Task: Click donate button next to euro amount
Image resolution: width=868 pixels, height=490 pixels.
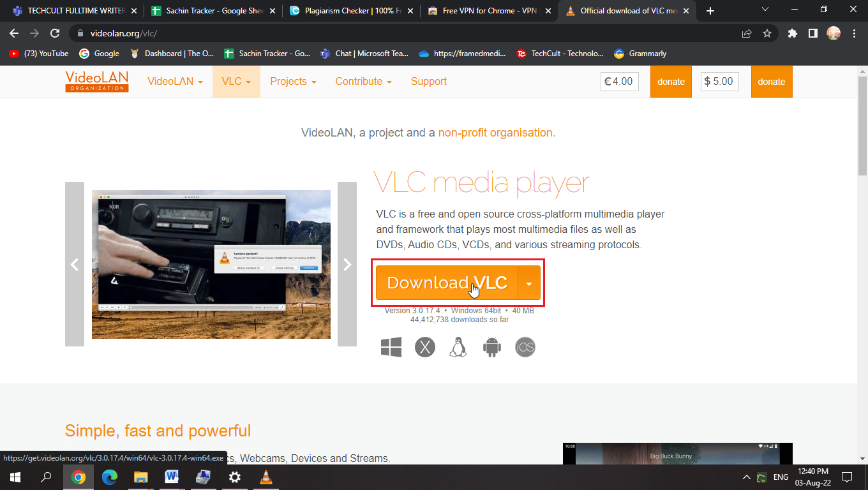Action: tap(671, 82)
